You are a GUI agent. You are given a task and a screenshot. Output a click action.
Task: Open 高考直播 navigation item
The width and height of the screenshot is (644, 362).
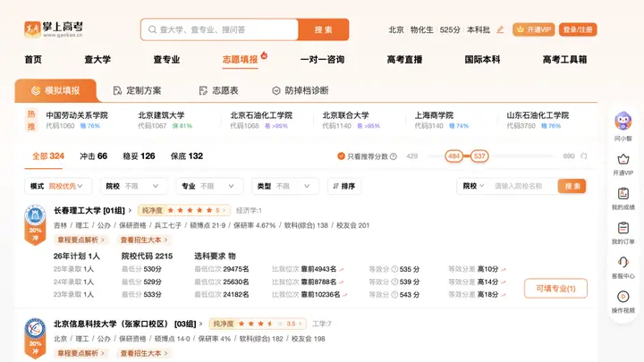tap(404, 60)
